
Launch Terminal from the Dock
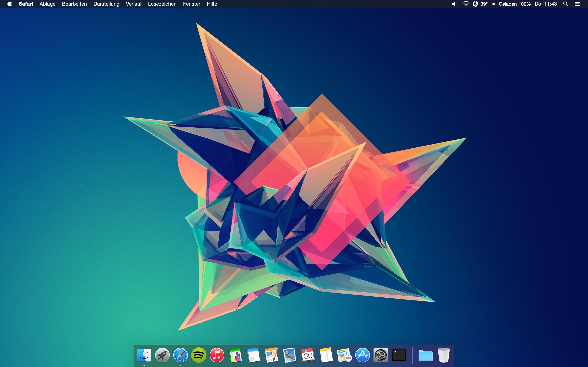point(399,355)
